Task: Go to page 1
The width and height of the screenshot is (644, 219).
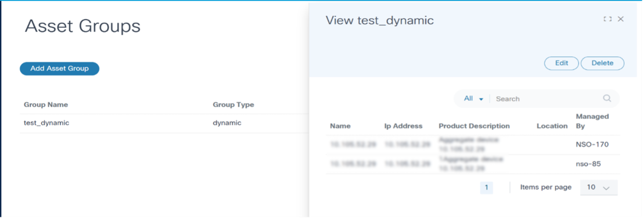Action: (486, 187)
